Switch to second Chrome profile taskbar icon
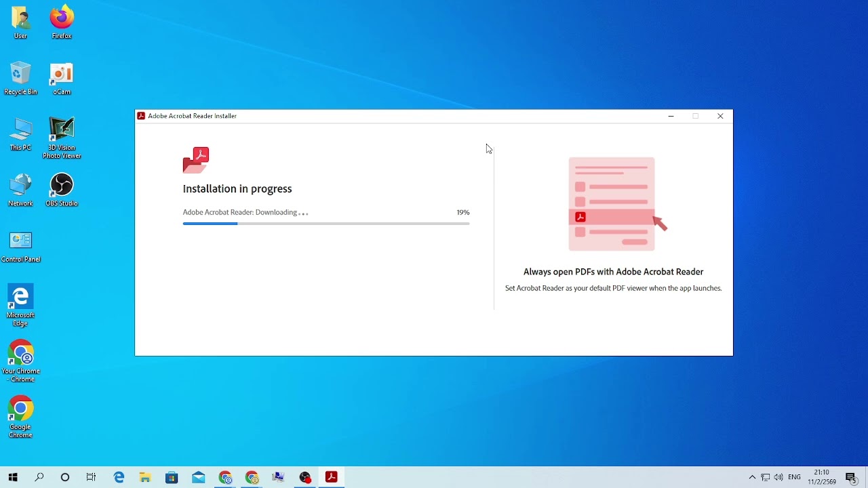 pos(252,477)
